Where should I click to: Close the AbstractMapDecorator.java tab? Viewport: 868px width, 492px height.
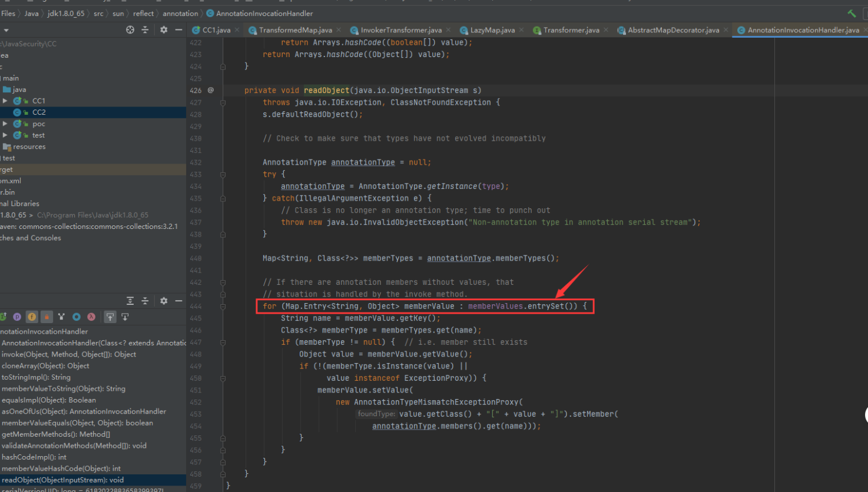(725, 30)
